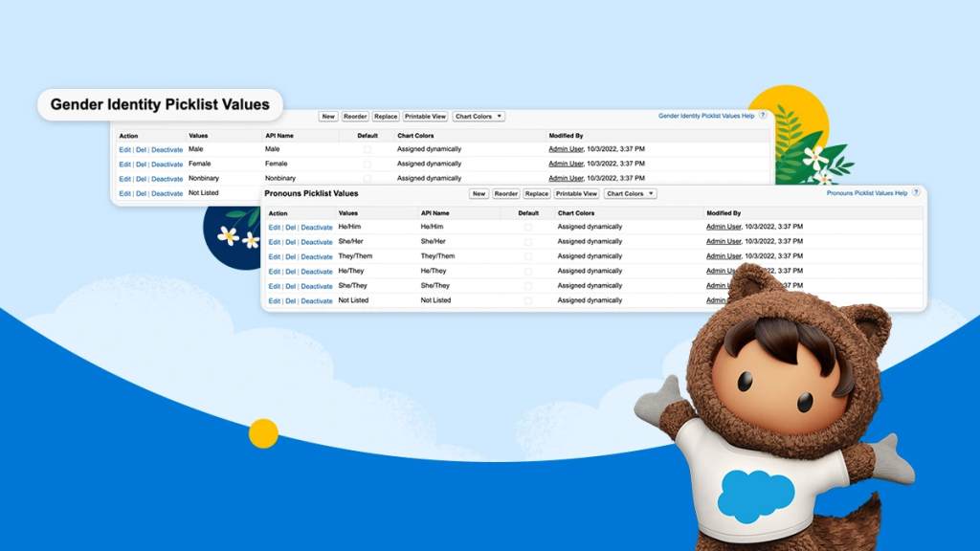Image resolution: width=980 pixels, height=551 pixels.
Task: Delete the He/Him pronoun value
Action: [291, 228]
